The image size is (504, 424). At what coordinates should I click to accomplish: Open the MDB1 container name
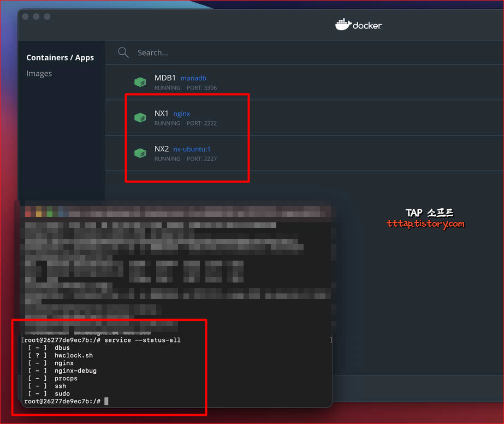tap(165, 78)
